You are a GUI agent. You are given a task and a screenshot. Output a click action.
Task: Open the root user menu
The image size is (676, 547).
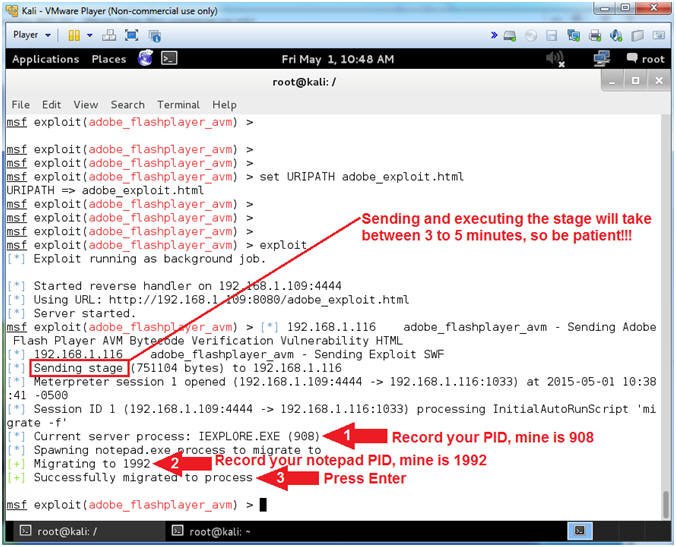click(645, 59)
